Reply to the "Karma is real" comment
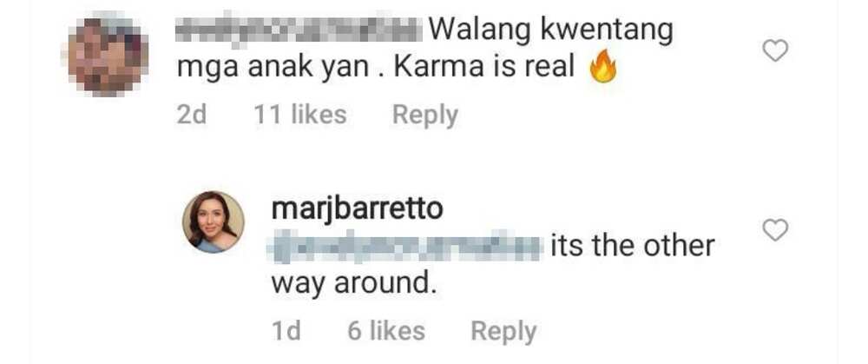The height and width of the screenshot is (364, 868). click(425, 116)
